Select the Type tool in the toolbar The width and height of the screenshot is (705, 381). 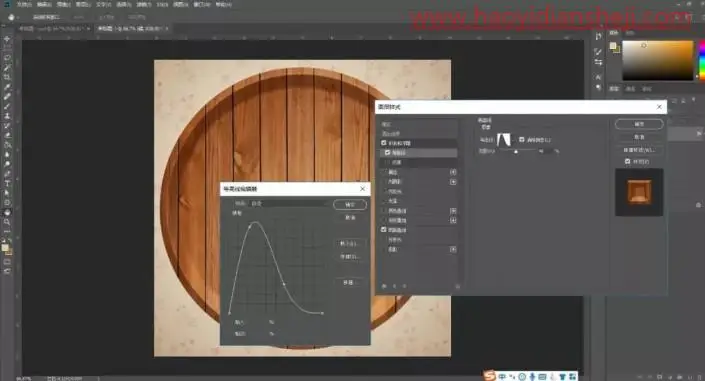pos(7,183)
